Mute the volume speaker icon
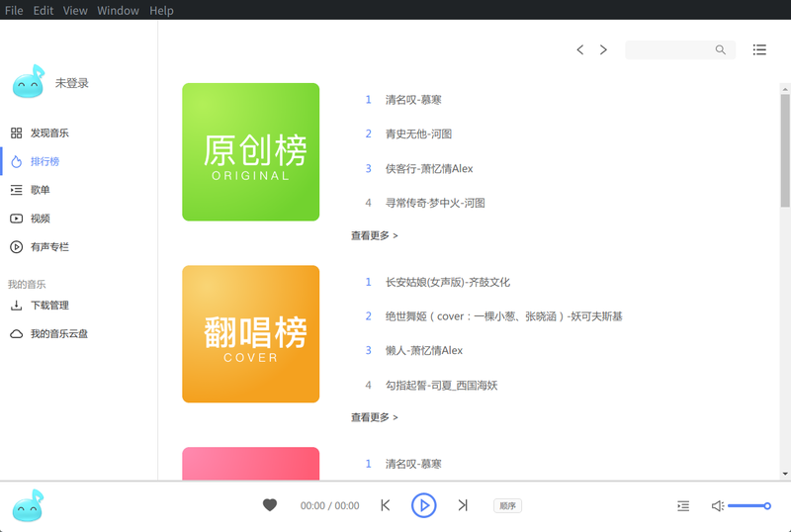 (x=717, y=505)
